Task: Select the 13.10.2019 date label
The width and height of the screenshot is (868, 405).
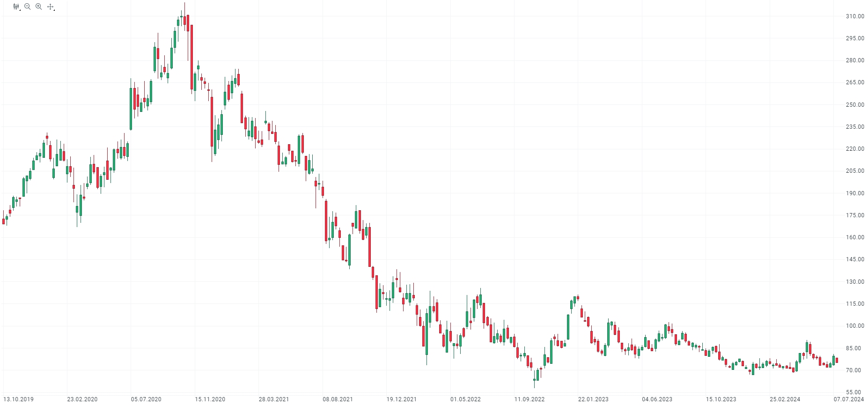Action: pyautogui.click(x=19, y=399)
